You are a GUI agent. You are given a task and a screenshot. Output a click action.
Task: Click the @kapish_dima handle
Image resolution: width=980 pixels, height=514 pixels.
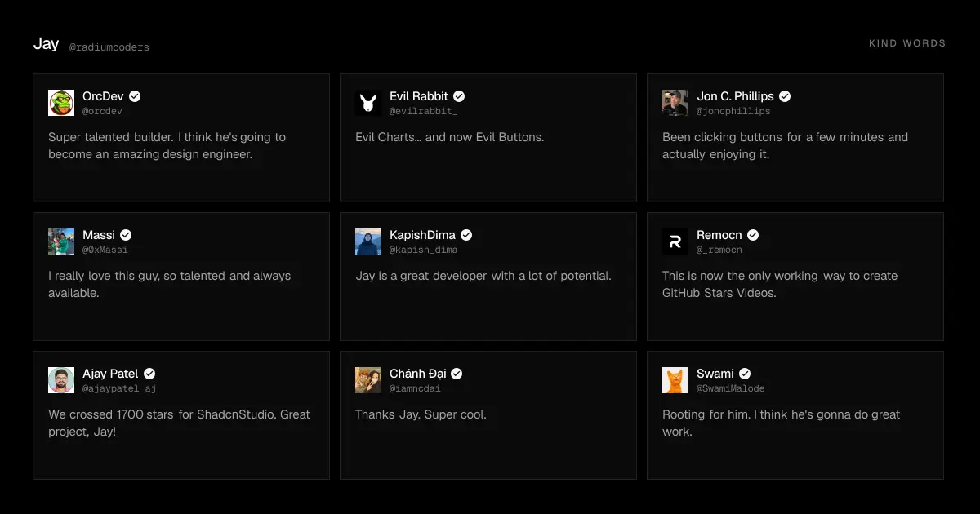coord(423,250)
